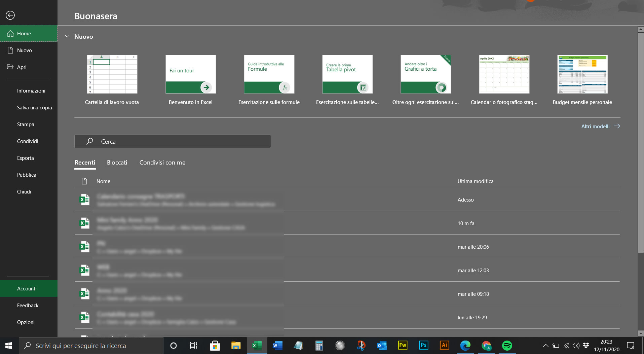Open Word from taskbar
644x354 pixels.
278,346
